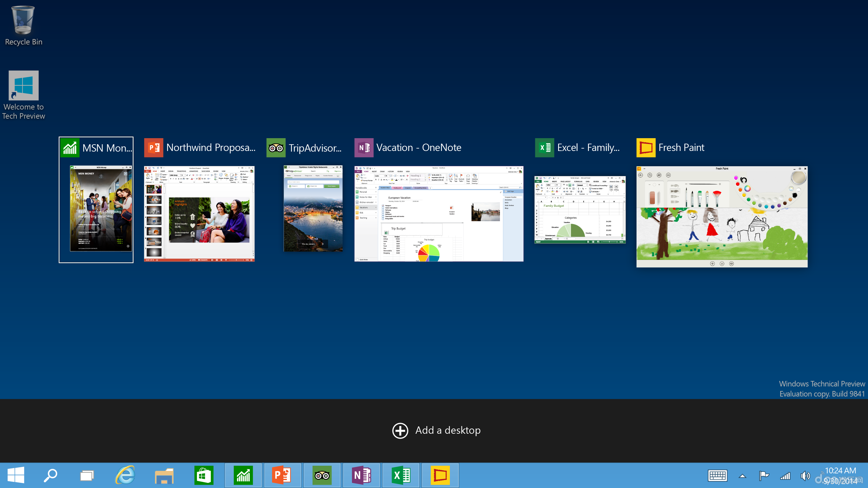
Task: Open PowerPoint taskbar pinned icon
Action: coord(283,475)
